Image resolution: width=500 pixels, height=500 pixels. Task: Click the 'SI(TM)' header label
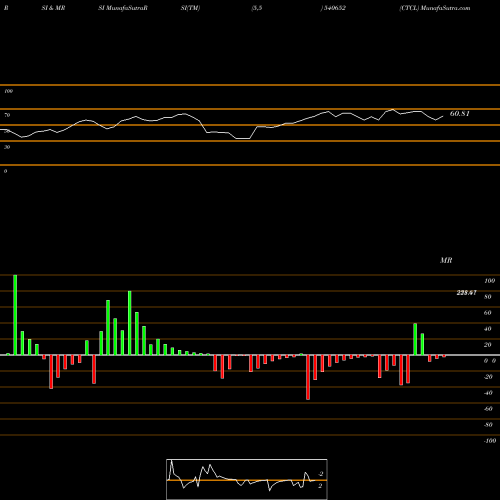pyautogui.click(x=190, y=8)
